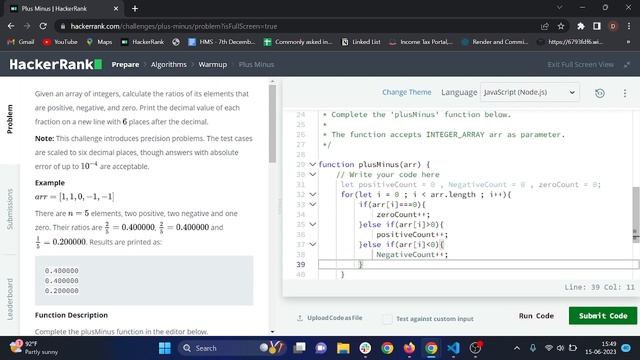Go to Algorithms breadcrumb
640x360 pixels.
tap(169, 64)
